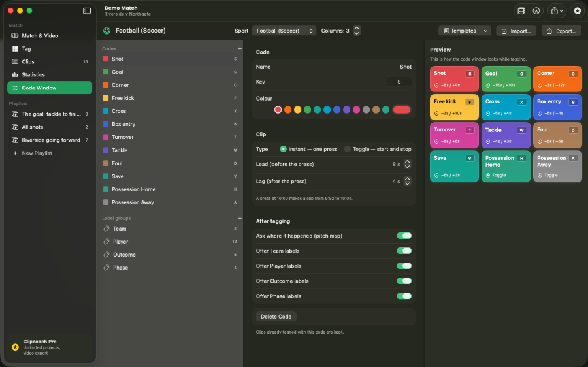Select the Team label group tag icon
588x367 pixels.
pos(106,229)
